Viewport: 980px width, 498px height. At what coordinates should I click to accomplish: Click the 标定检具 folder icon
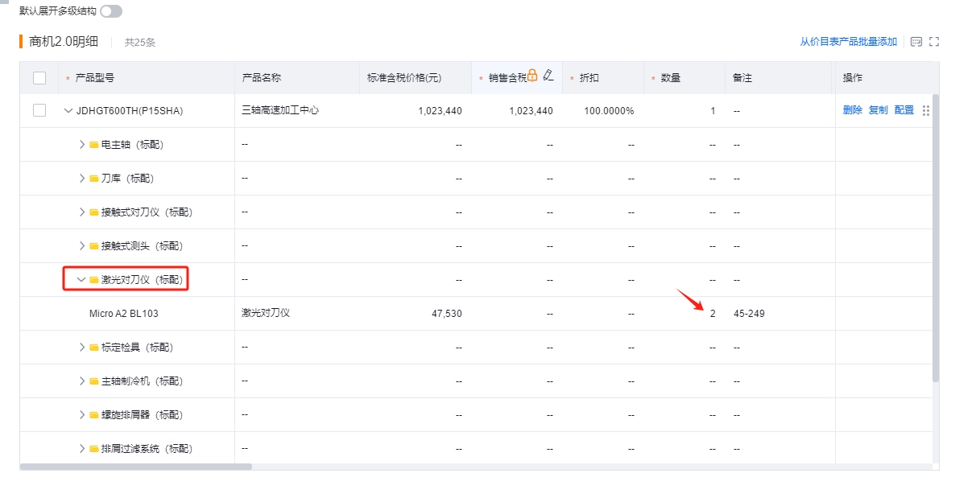click(x=94, y=348)
